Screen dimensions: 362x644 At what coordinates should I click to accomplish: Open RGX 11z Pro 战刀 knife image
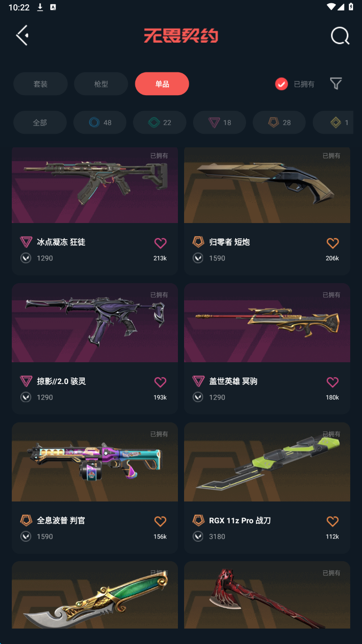coord(267,462)
